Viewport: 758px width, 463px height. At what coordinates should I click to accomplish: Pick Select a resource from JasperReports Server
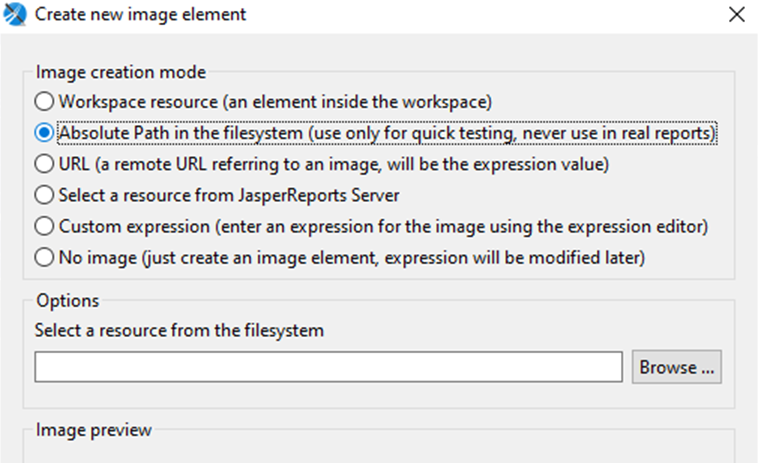44,195
